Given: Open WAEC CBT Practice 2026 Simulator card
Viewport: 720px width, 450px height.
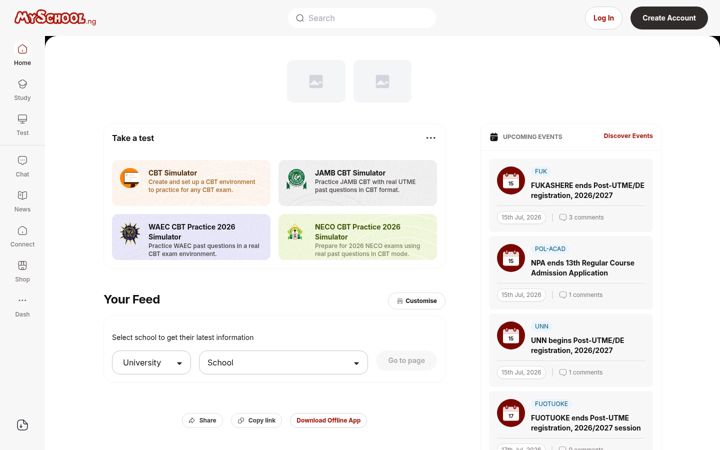Looking at the screenshot, I should point(191,237).
